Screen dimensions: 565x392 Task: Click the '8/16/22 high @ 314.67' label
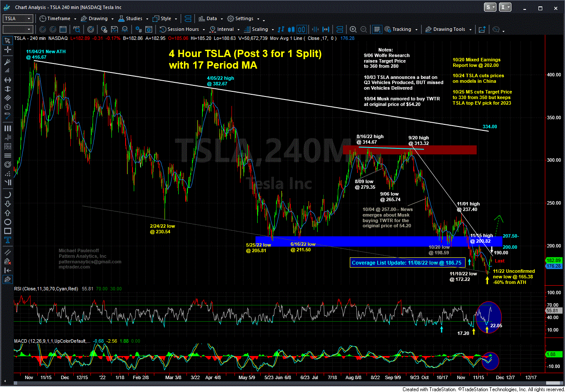(370, 139)
